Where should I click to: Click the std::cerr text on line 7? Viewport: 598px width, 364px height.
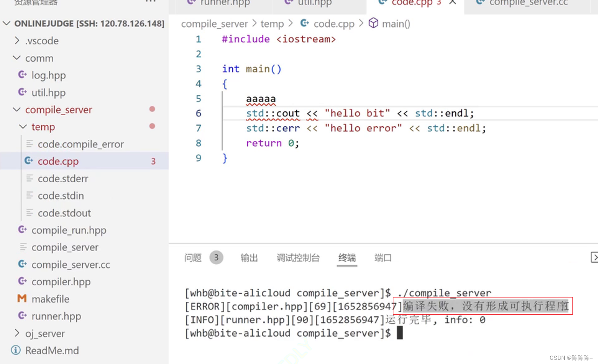tap(273, 128)
